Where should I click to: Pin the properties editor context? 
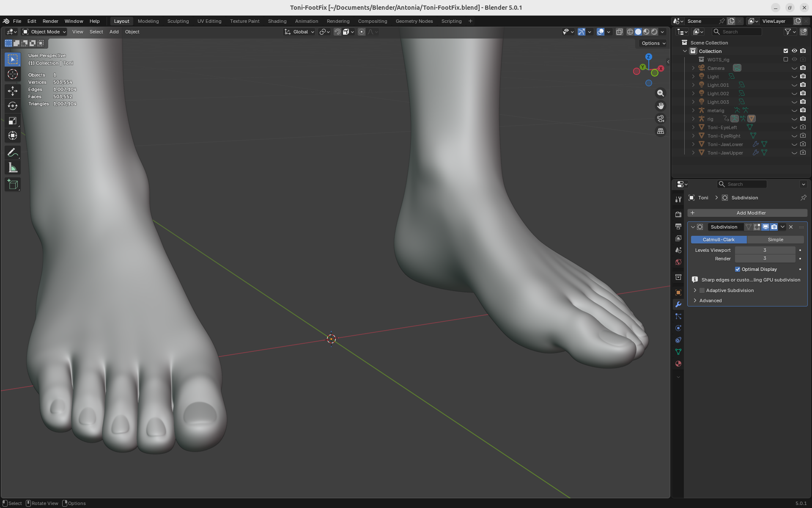coord(803,198)
